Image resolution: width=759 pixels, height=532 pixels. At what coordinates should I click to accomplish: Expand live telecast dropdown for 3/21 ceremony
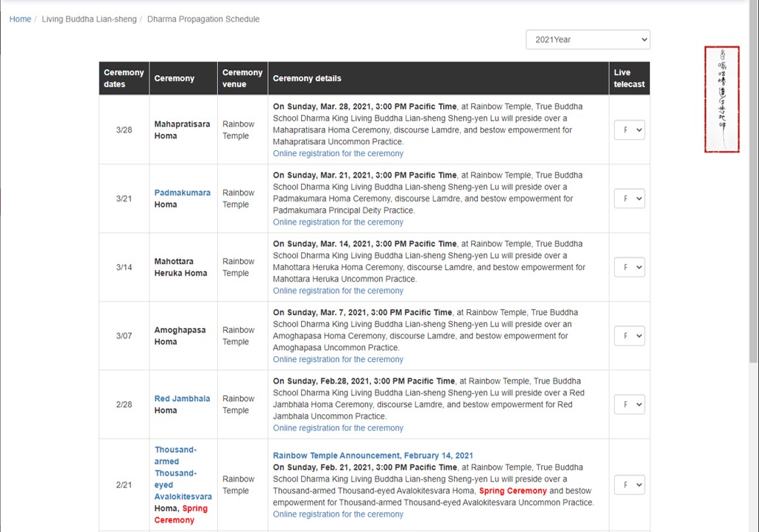point(629,199)
